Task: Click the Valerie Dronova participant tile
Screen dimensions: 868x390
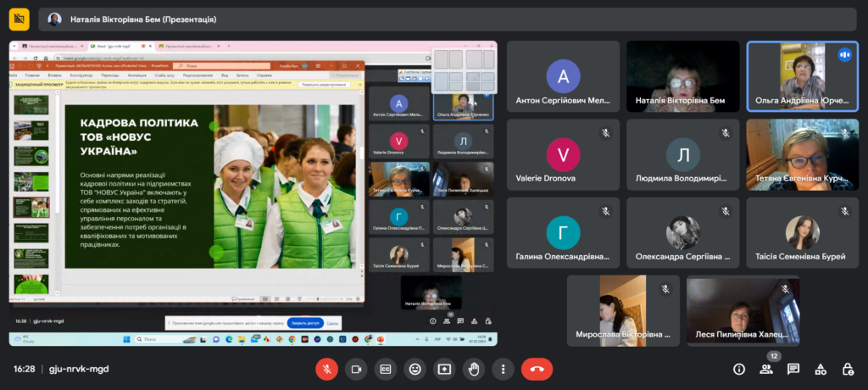Action: click(563, 159)
